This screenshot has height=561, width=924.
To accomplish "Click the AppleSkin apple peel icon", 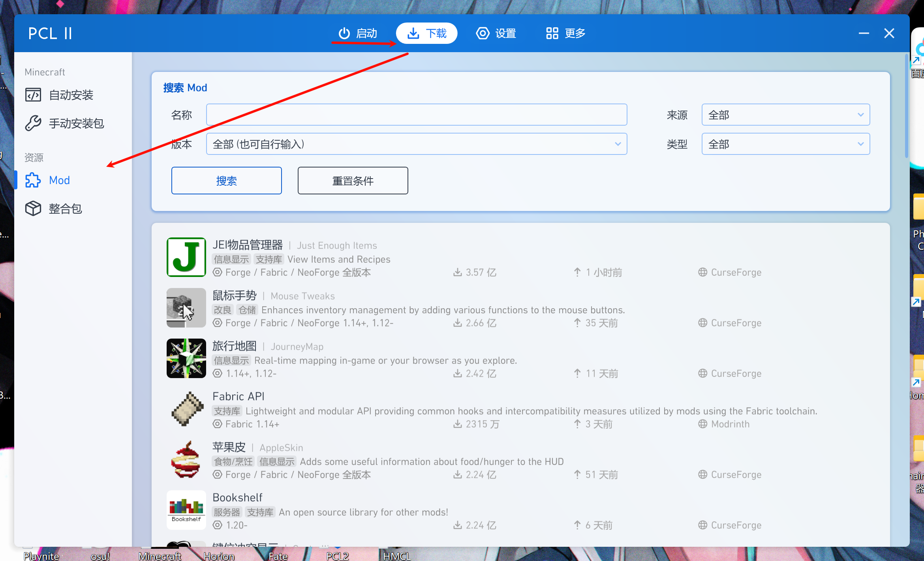I will pyautogui.click(x=186, y=459).
